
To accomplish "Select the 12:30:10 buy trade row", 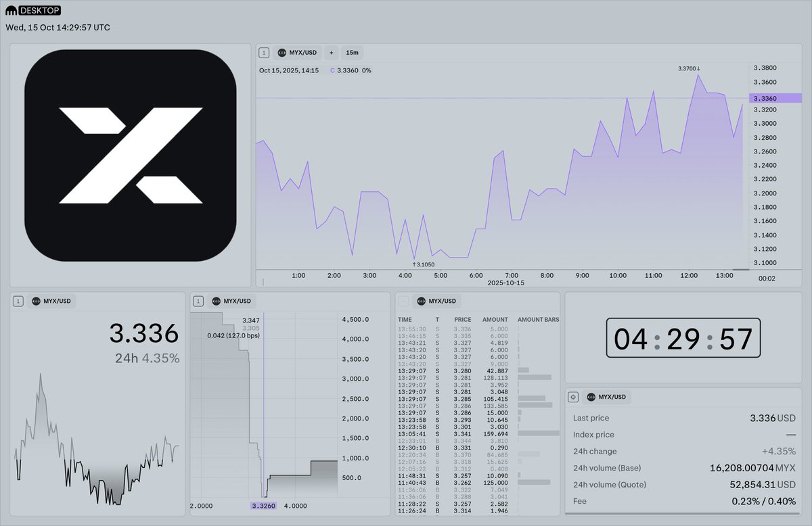I will point(478,448).
